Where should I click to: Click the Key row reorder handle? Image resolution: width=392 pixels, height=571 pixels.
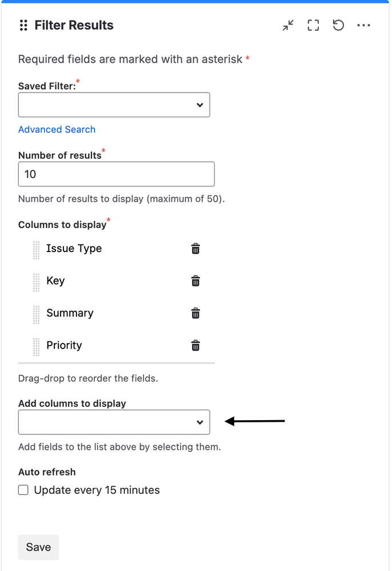[37, 281]
